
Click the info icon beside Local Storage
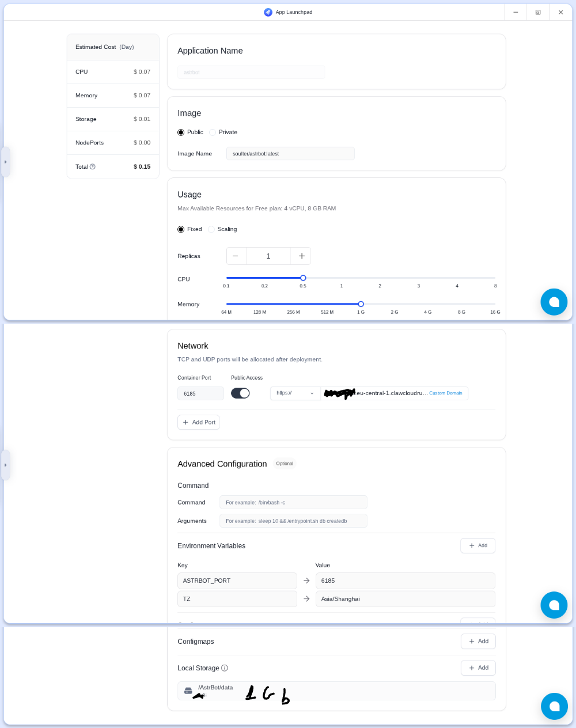(x=225, y=668)
